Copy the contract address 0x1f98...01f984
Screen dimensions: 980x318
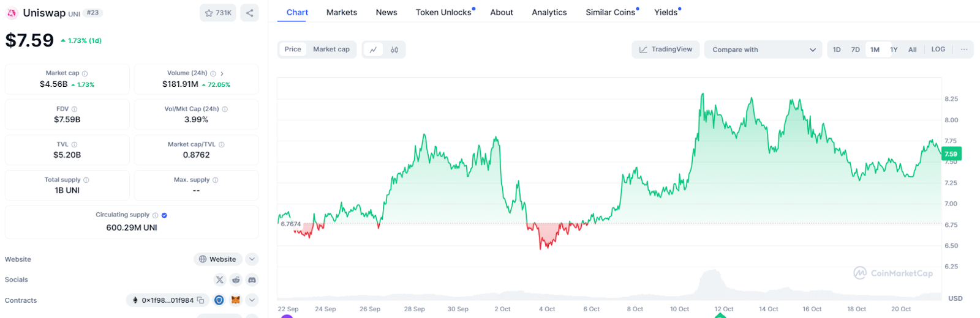[x=200, y=300]
